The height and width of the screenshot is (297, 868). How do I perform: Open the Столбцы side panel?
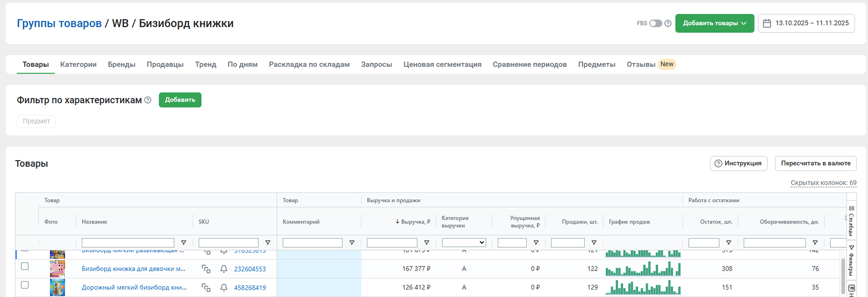[x=851, y=220]
